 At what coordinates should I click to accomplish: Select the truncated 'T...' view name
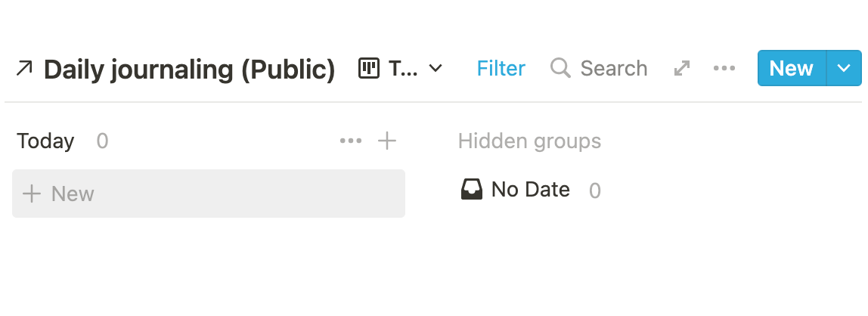(x=403, y=68)
